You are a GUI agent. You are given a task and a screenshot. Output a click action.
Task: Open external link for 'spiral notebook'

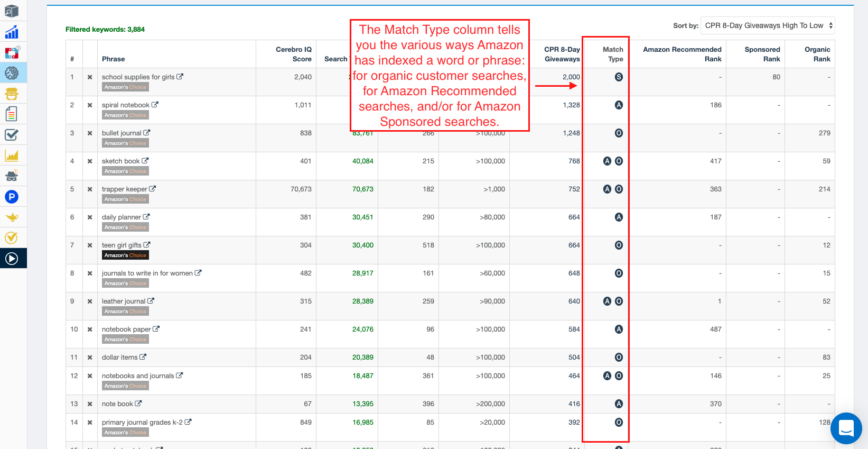[155, 105]
